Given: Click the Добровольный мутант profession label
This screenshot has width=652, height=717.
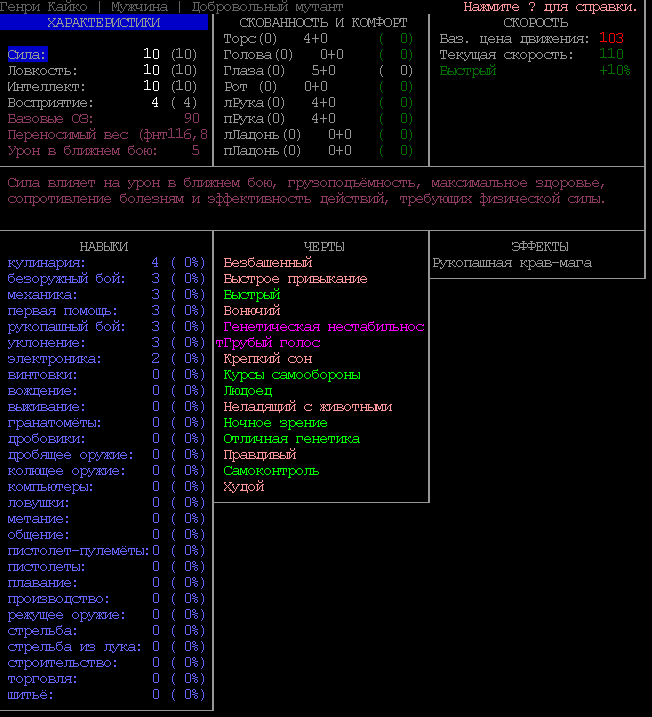Looking at the screenshot, I should [x=267, y=6].
